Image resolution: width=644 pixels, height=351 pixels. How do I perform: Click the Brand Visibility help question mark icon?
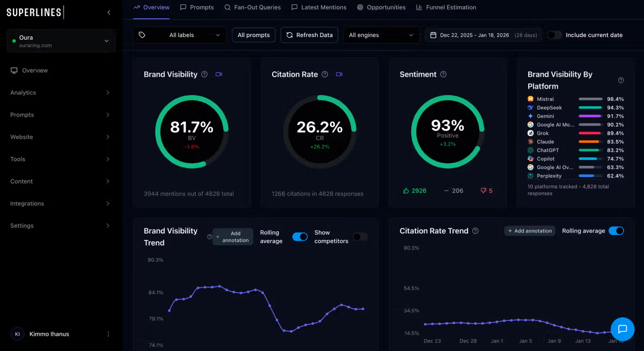point(204,75)
